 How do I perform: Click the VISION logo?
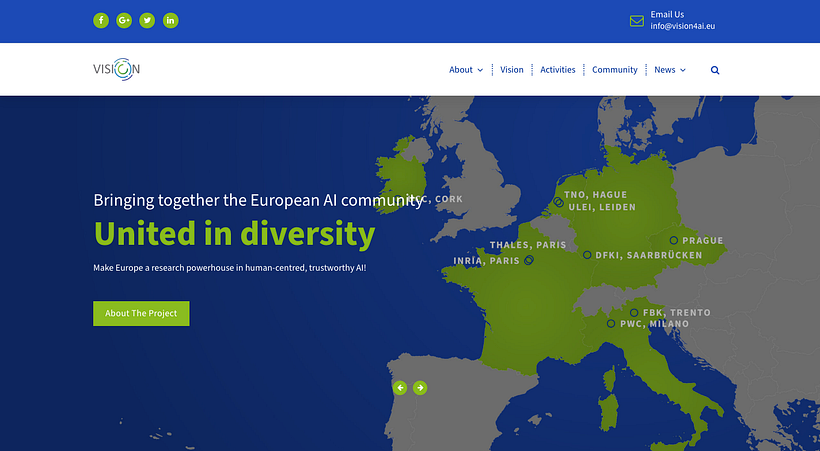pyautogui.click(x=116, y=69)
